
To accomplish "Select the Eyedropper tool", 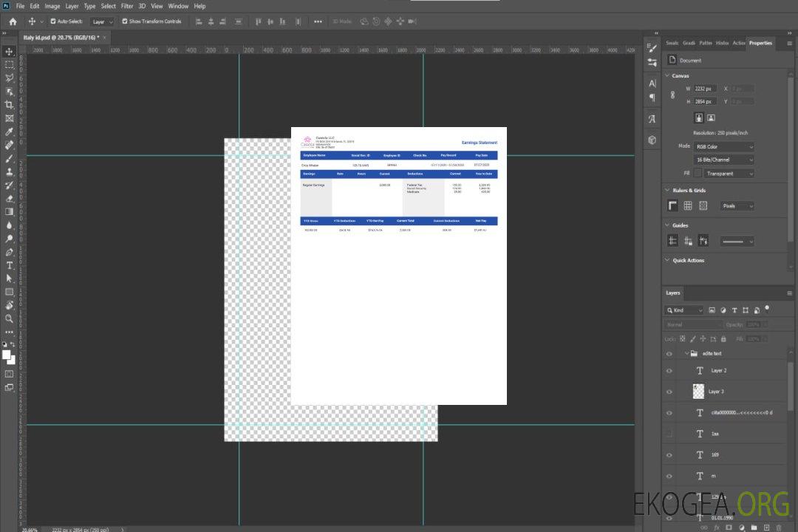I will 9,132.
